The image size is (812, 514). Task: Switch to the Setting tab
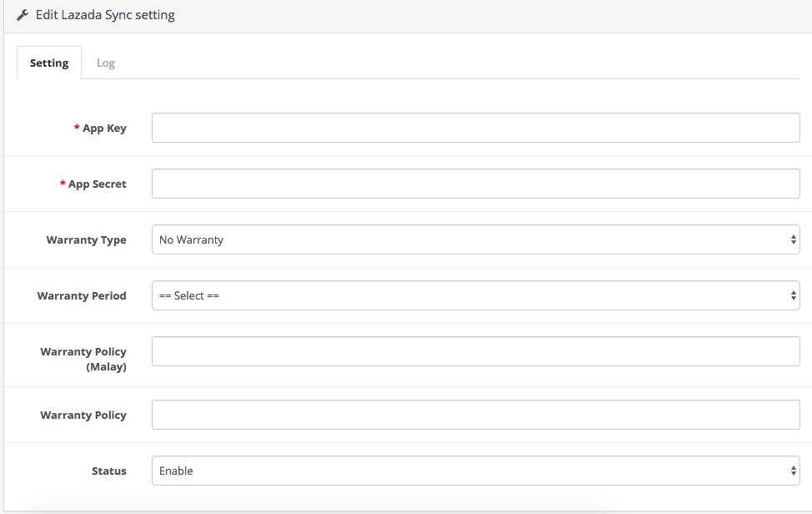pos(49,63)
